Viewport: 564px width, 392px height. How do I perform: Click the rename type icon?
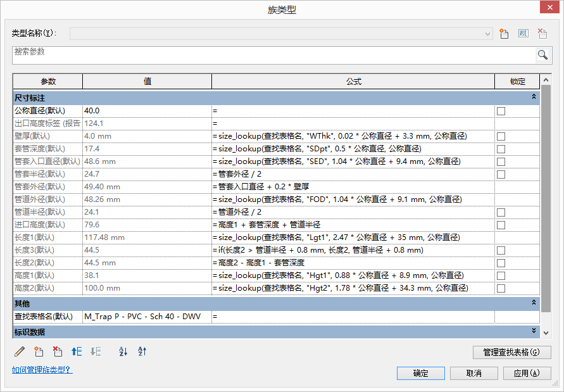point(523,34)
